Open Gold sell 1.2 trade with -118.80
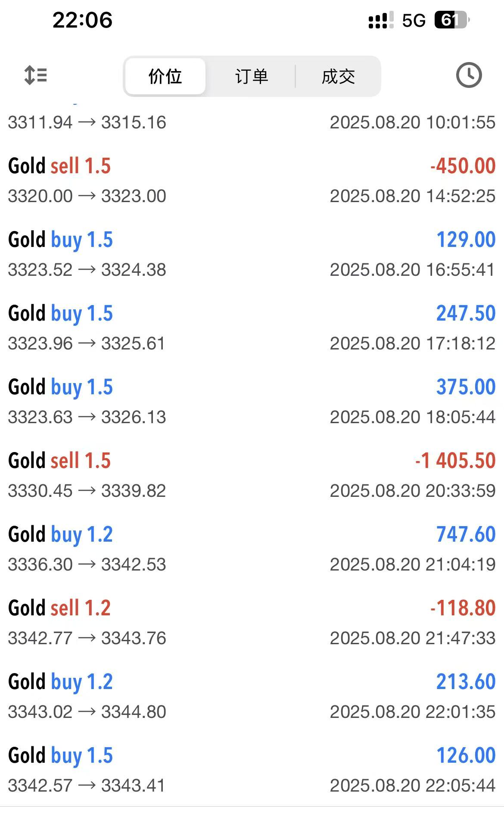Screen dimensions: 504x814 [x=252, y=623]
